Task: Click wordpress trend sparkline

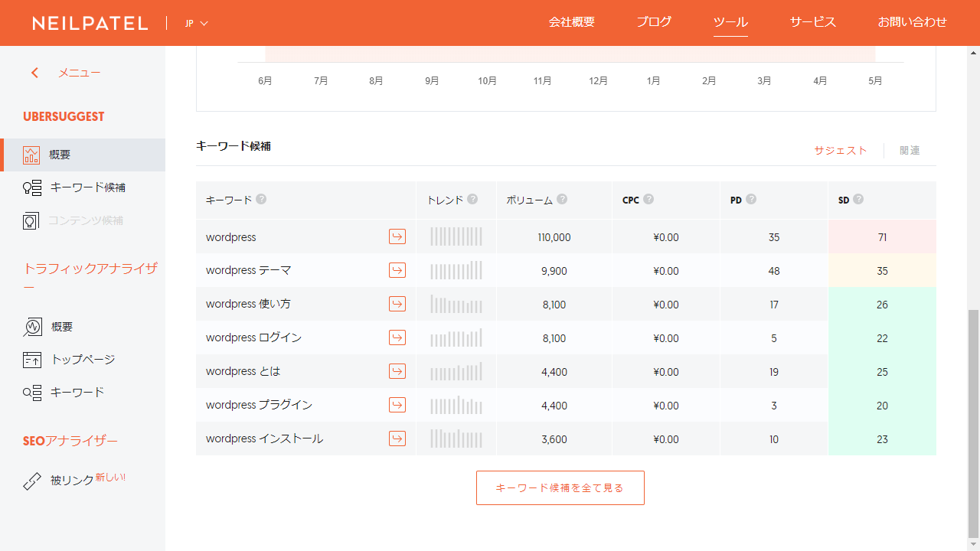Action: tap(456, 236)
